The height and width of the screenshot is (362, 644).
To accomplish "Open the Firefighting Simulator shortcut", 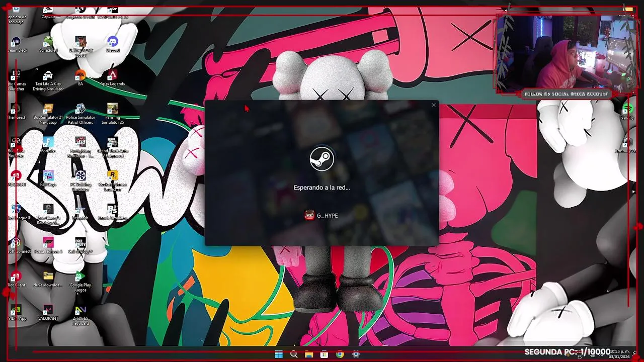I will tap(80, 148).
